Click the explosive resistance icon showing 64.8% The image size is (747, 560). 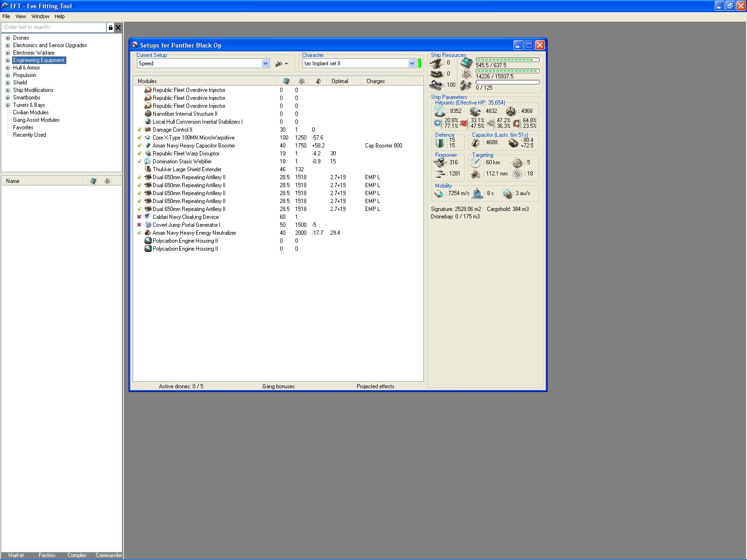coord(516,123)
